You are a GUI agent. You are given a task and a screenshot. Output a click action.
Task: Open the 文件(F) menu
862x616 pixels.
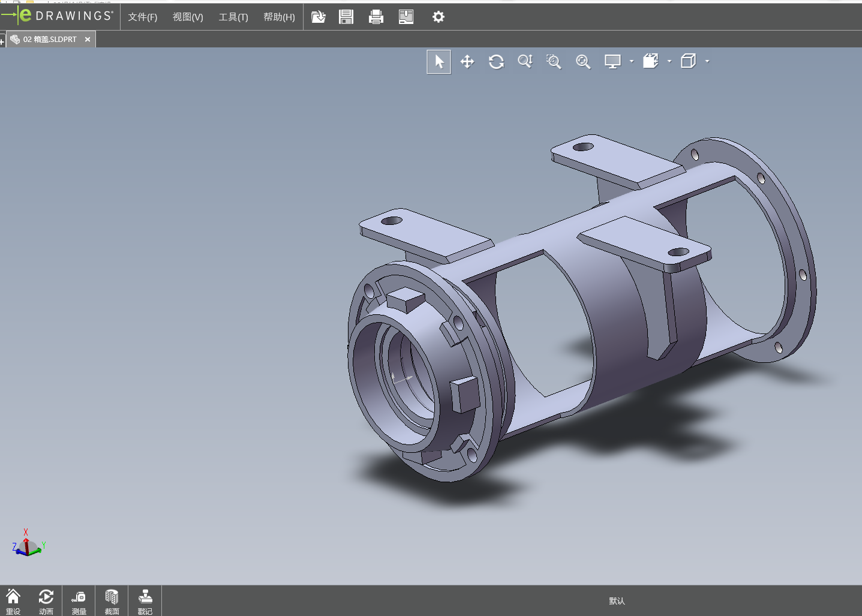(x=142, y=17)
